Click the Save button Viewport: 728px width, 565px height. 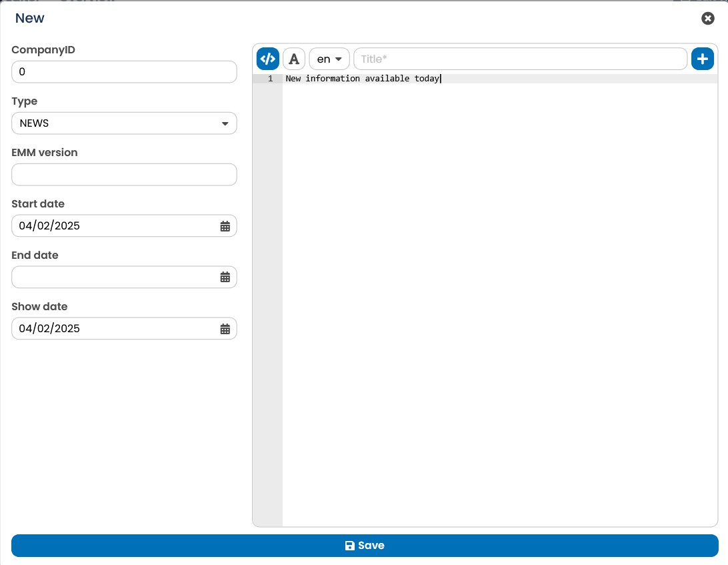point(365,546)
